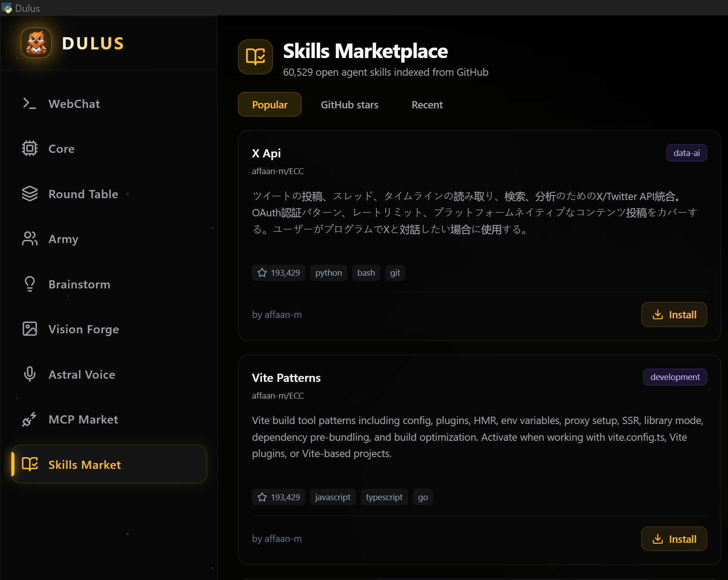Image resolution: width=728 pixels, height=580 pixels.
Task: Click the data-ai category badge
Action: pyautogui.click(x=686, y=153)
